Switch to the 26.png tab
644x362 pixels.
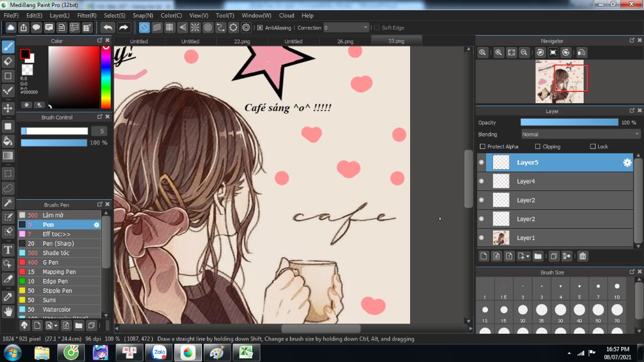pyautogui.click(x=345, y=41)
